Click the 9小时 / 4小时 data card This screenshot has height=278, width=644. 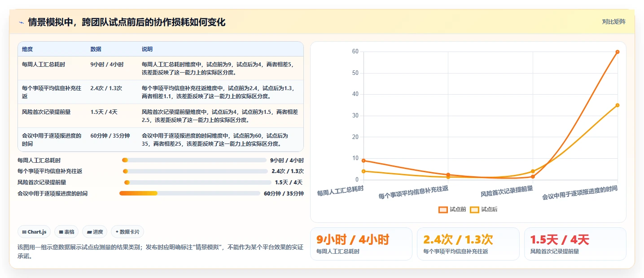coord(361,244)
